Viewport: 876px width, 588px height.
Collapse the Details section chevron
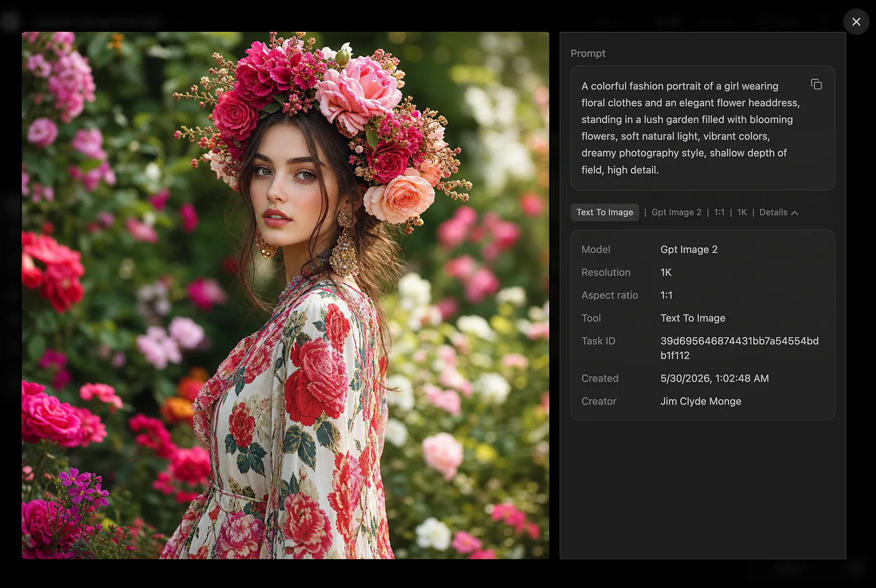pos(795,213)
